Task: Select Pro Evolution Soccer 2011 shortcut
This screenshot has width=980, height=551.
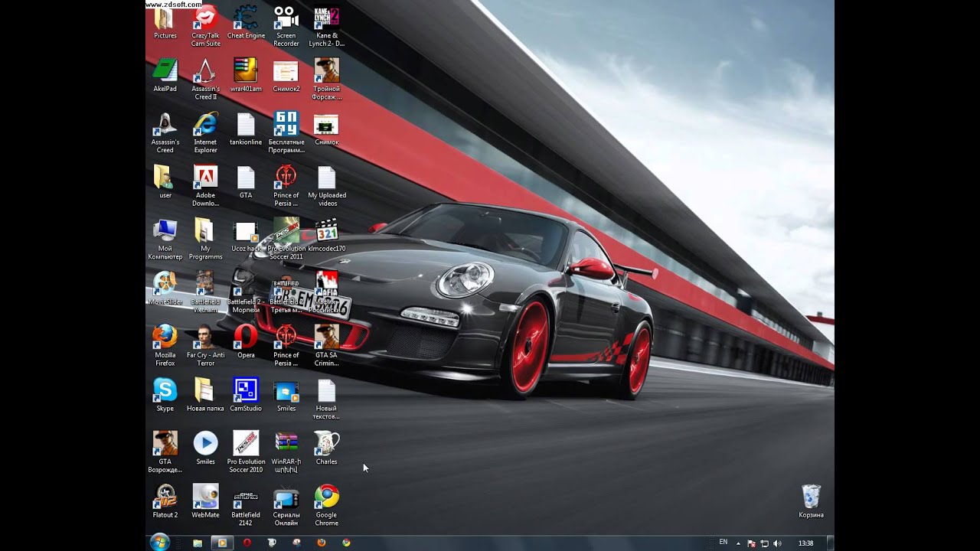Action: (x=286, y=240)
